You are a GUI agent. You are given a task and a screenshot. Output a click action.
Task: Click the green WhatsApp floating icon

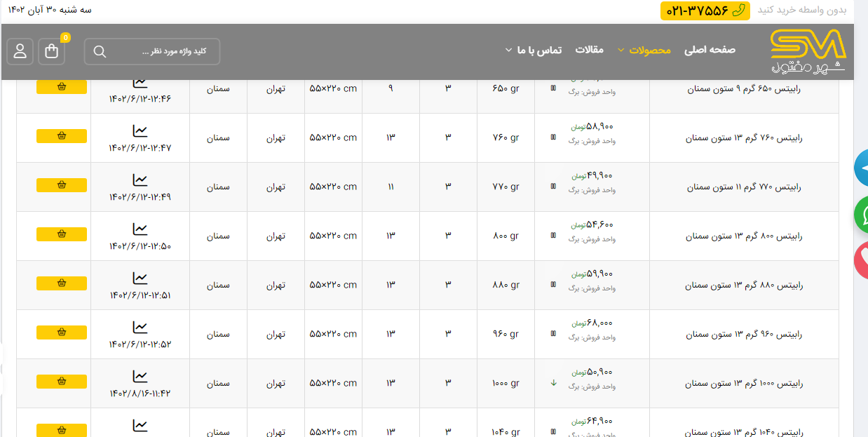862,215
